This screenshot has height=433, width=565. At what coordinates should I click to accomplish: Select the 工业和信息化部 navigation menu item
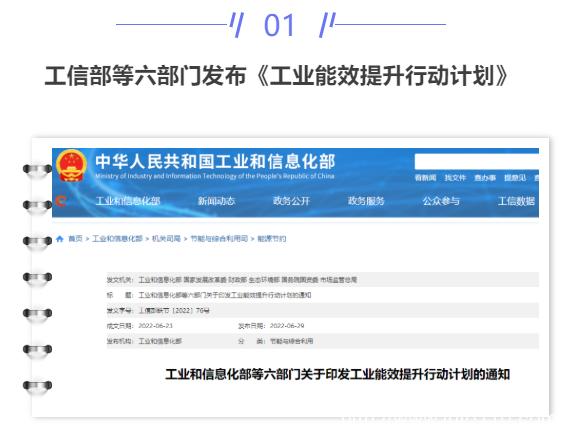click(x=128, y=201)
